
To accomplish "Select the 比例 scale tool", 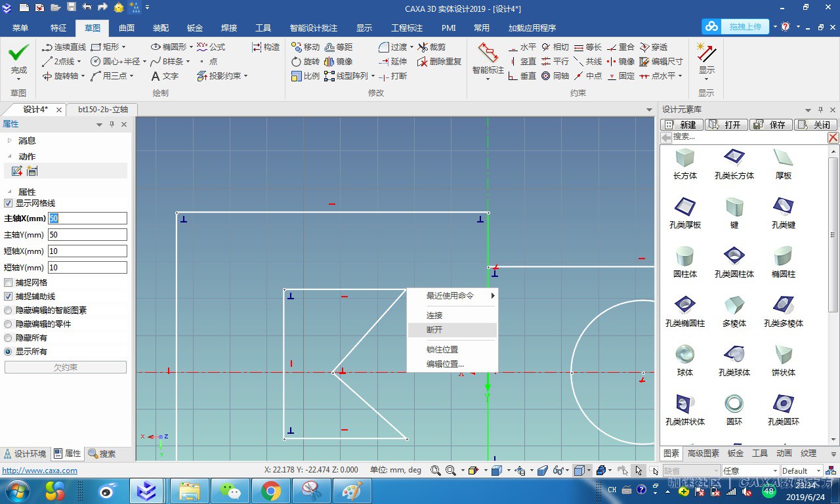I will pos(305,76).
